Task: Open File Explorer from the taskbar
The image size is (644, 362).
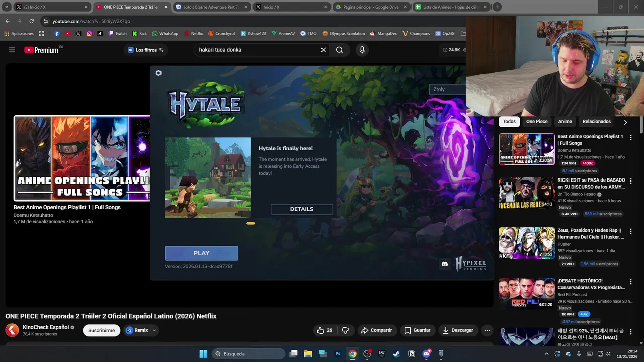Action: pyautogui.click(x=308, y=354)
